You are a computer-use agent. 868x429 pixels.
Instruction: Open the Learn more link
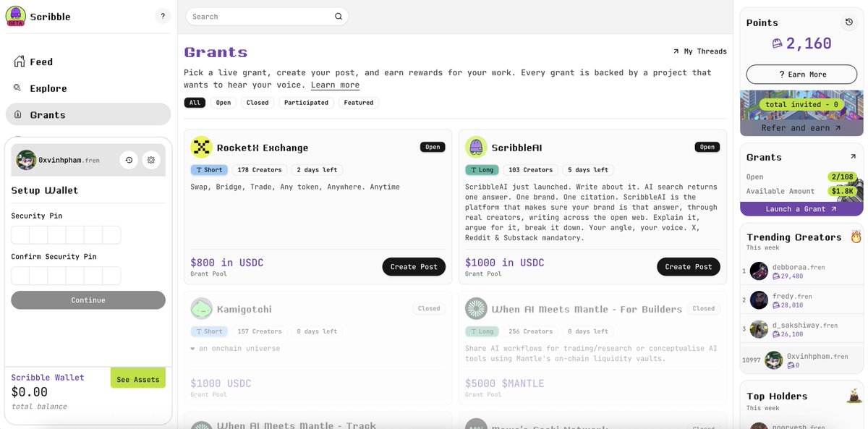335,85
